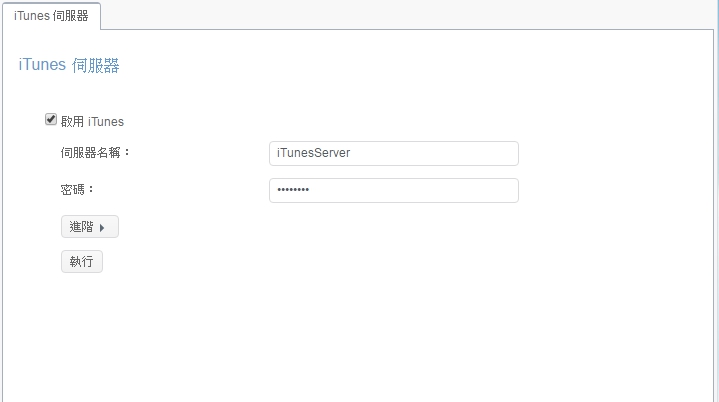Click the iTunes 伺服器 page heading
Viewport: 719px width, 402px height.
69,65
